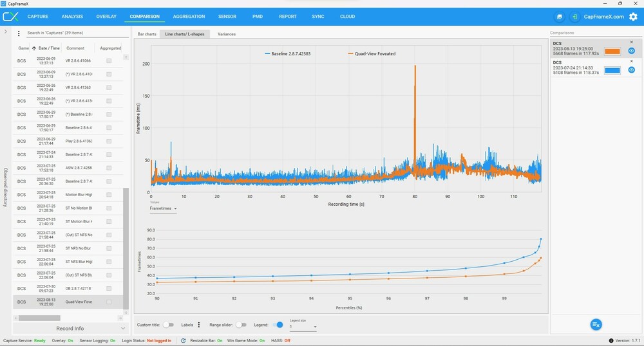Click the Search in Captures input field

(x=77, y=33)
